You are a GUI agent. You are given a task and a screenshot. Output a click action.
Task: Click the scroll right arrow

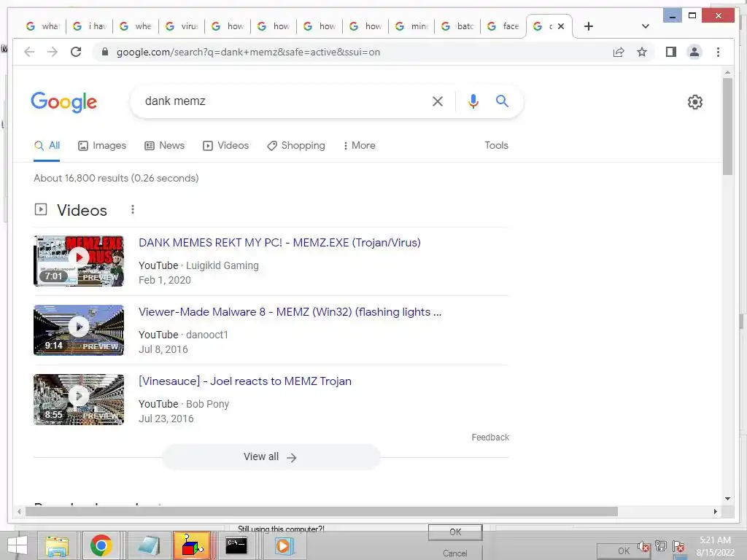click(x=715, y=511)
